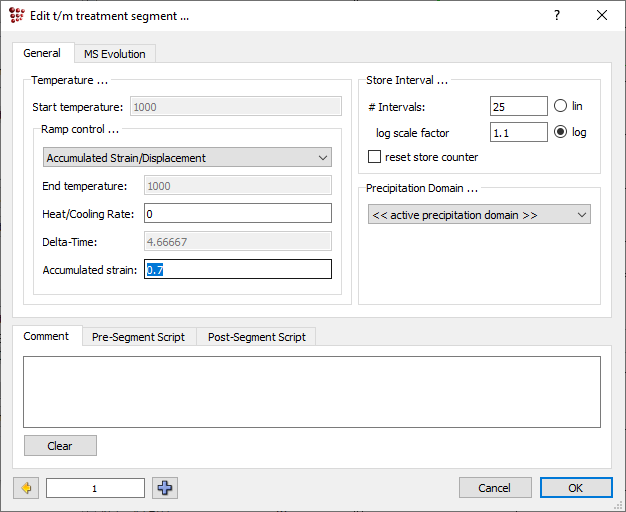Click the help question mark in title bar
Viewport: 626px width, 512px height.
click(557, 15)
